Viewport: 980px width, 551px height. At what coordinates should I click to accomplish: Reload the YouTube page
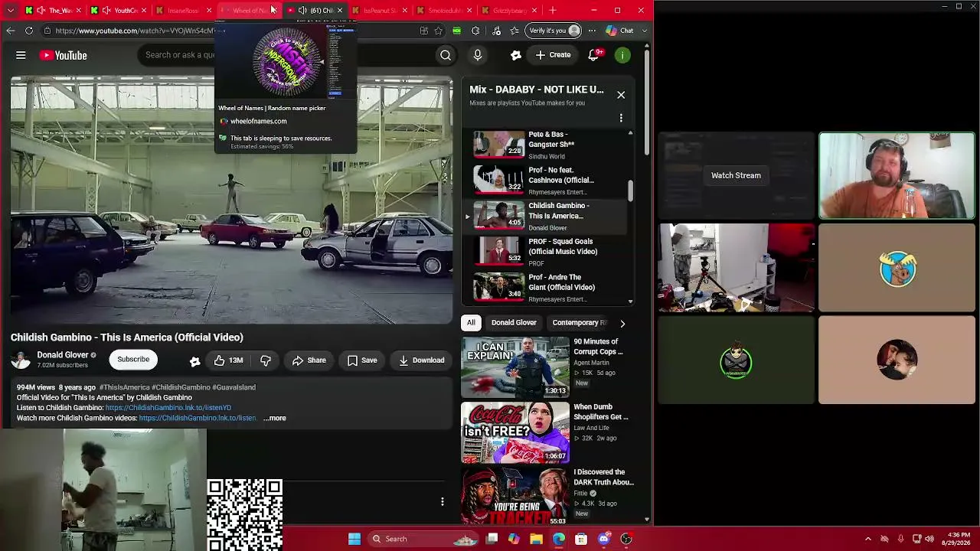pyautogui.click(x=29, y=31)
